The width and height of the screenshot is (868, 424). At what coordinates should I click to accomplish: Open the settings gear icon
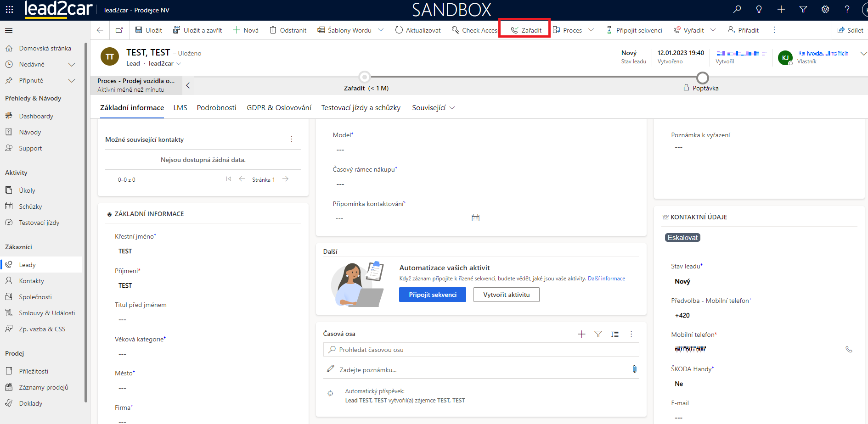[x=825, y=9]
